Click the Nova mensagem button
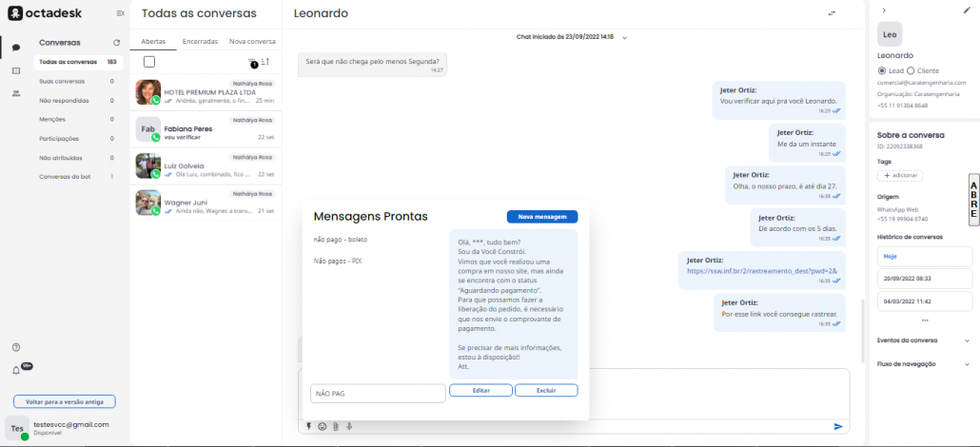Screen dimensions: 980x447 (x=541, y=217)
